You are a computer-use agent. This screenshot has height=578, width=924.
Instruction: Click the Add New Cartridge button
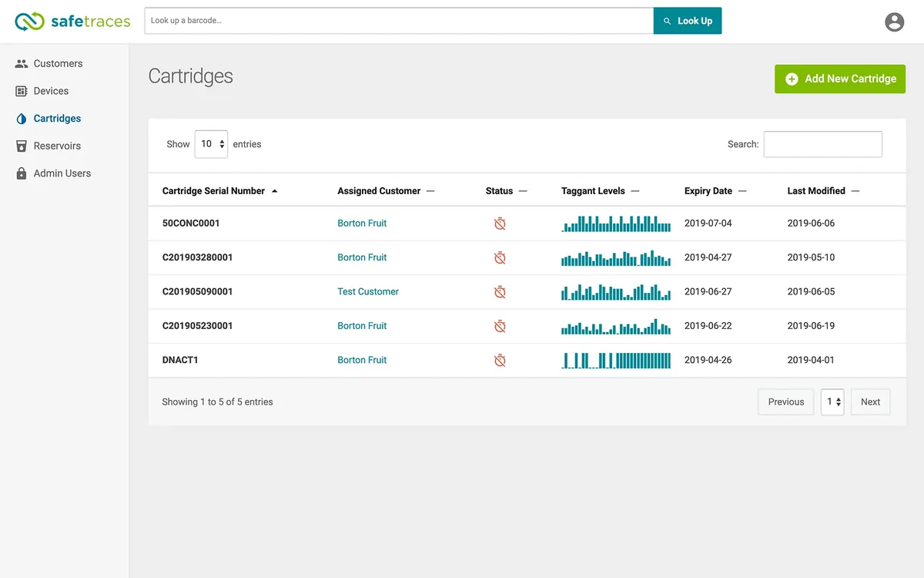pyautogui.click(x=840, y=79)
